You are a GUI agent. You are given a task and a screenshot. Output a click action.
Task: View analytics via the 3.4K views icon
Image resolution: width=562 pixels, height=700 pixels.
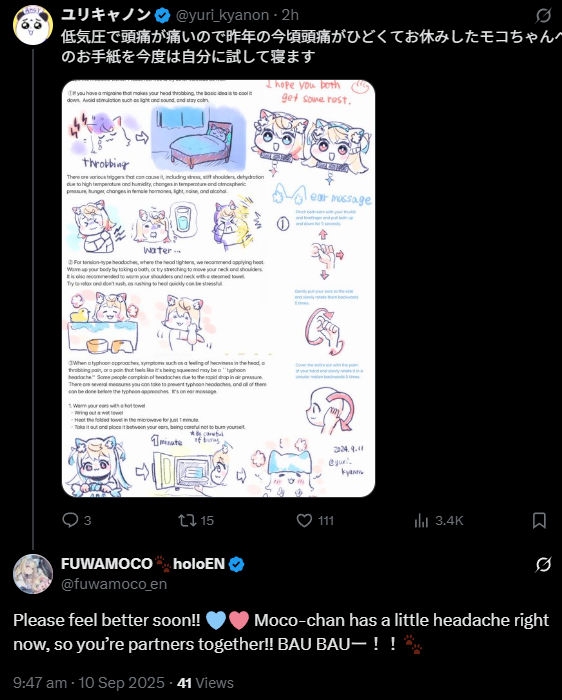pyautogui.click(x=421, y=521)
